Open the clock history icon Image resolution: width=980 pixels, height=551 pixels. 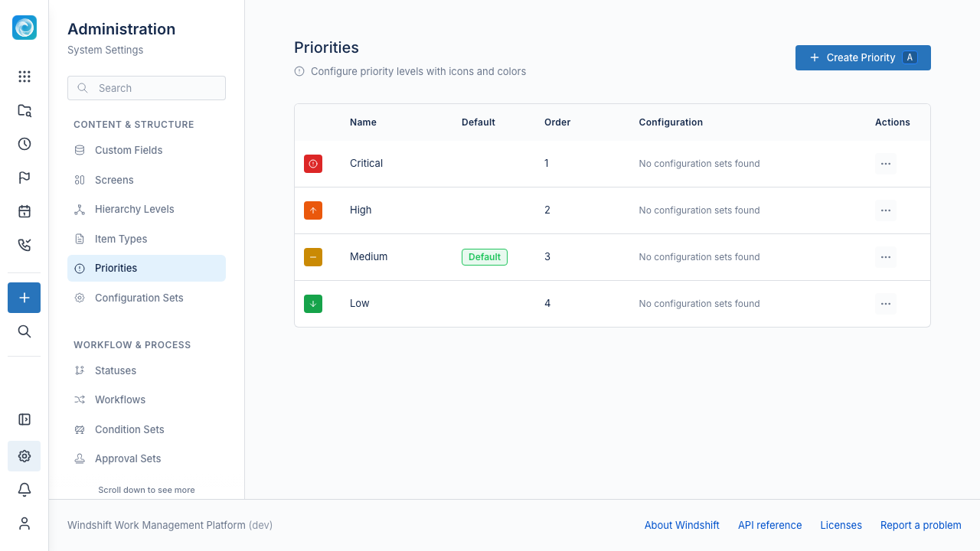(24, 144)
